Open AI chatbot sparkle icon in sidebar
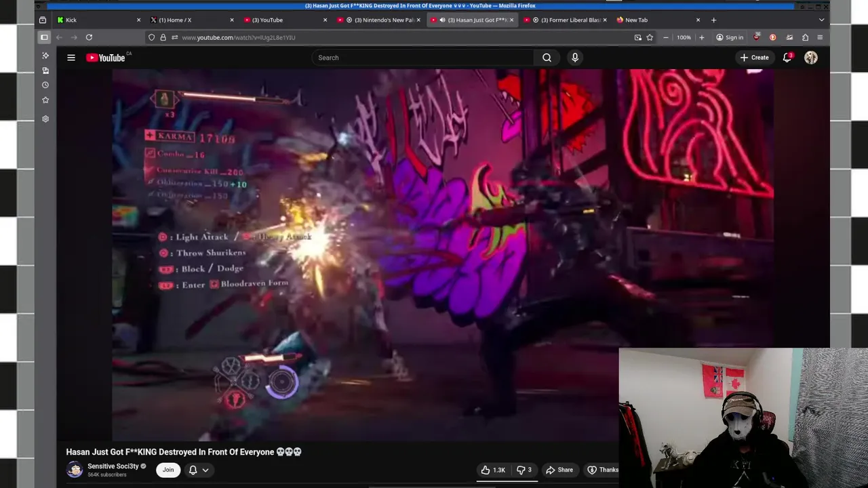The width and height of the screenshot is (868, 488). (x=45, y=56)
